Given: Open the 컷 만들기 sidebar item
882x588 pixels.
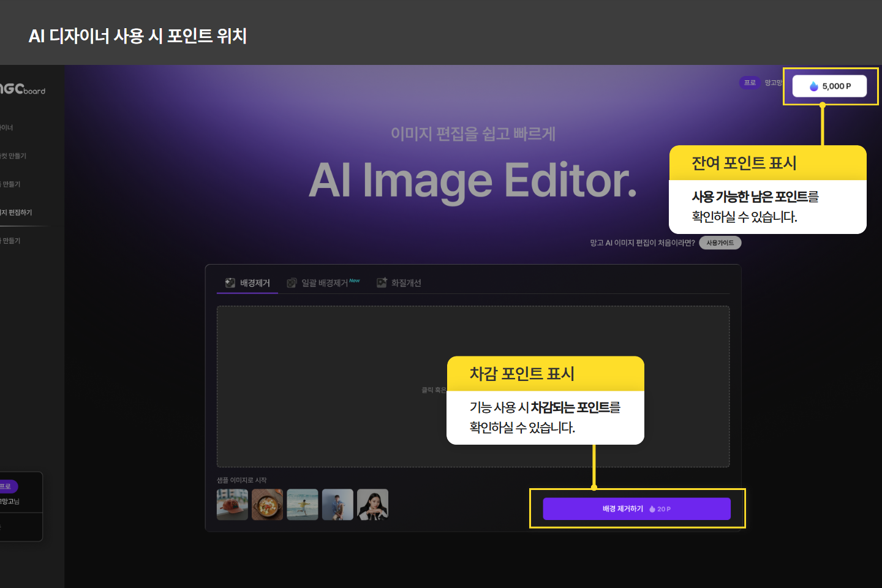Looking at the screenshot, I should 13,156.
